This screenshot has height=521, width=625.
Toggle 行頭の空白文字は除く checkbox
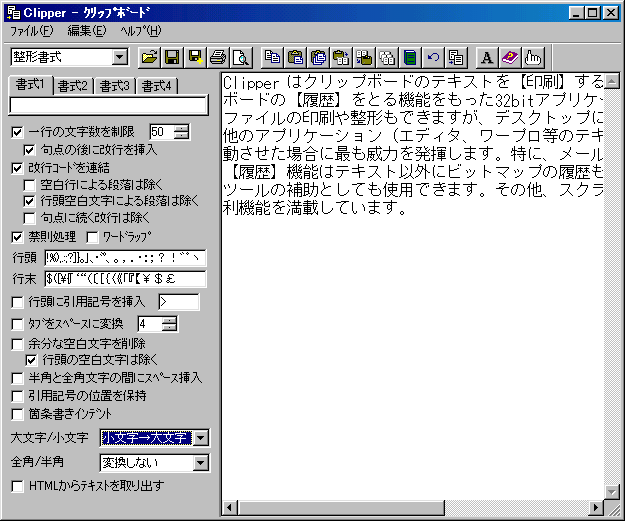pos(31,360)
